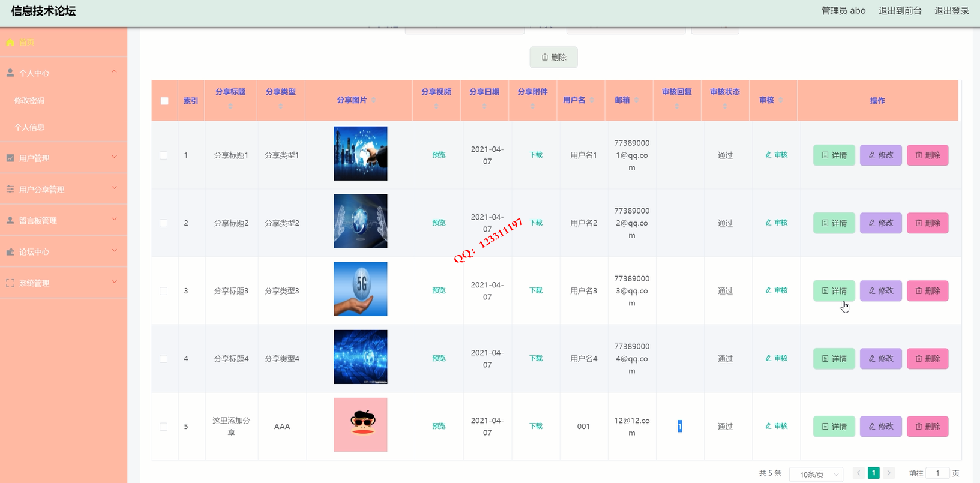Viewport: 980px width, 483px height.
Task: Collapse the 个人中心 menu chevron
Action: [x=114, y=72]
